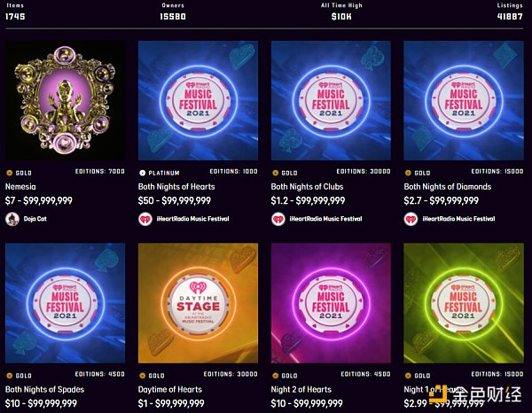This screenshot has width=532, height=413.
Task: Select the Both Nights of Diamonds title
Action: (x=448, y=187)
